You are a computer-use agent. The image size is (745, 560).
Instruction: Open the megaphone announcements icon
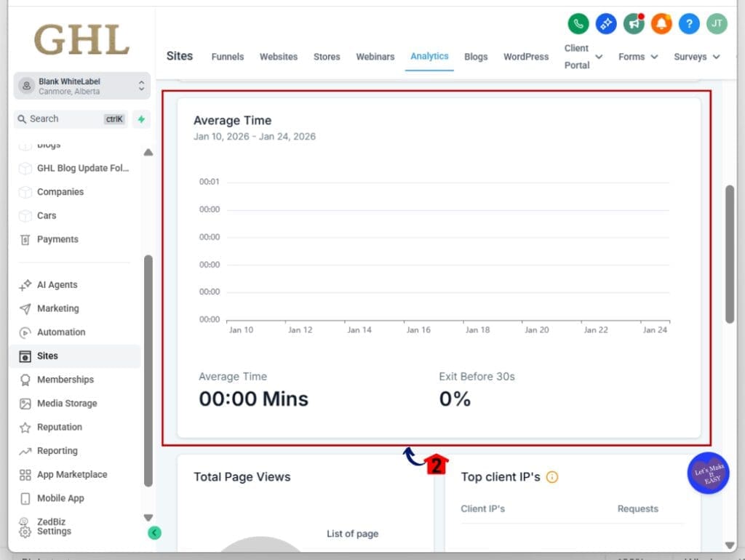pos(634,23)
